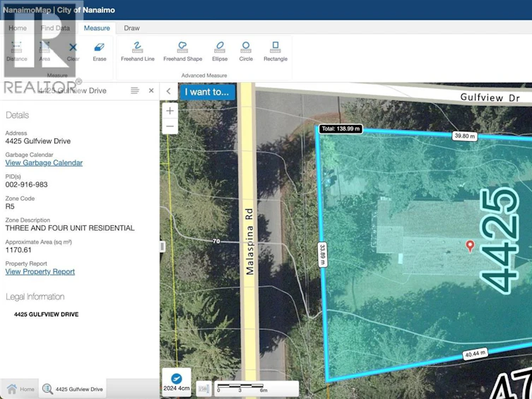Screen dimensions: 532x399
Task: Pick the Ellipse measure tool
Action: pyautogui.click(x=220, y=52)
